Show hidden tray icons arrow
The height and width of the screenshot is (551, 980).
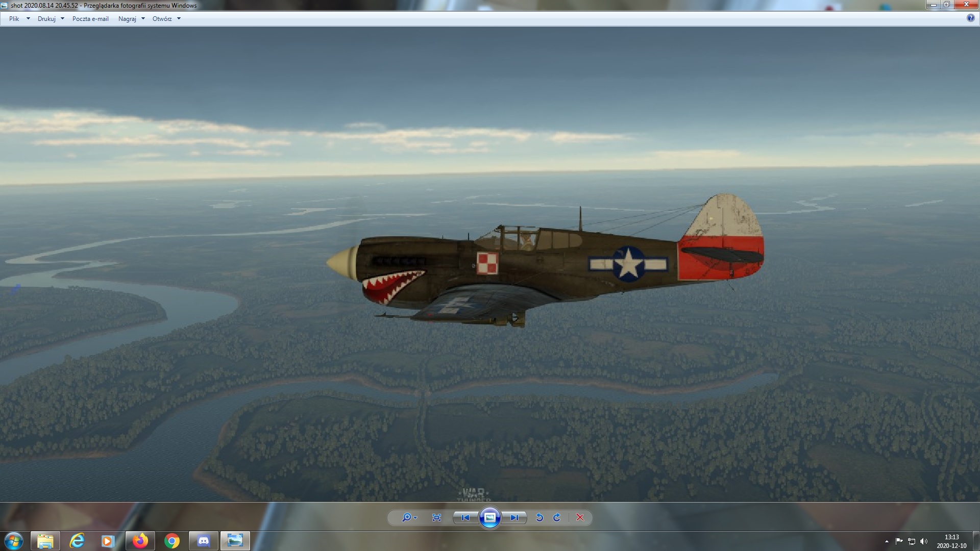[887, 541]
